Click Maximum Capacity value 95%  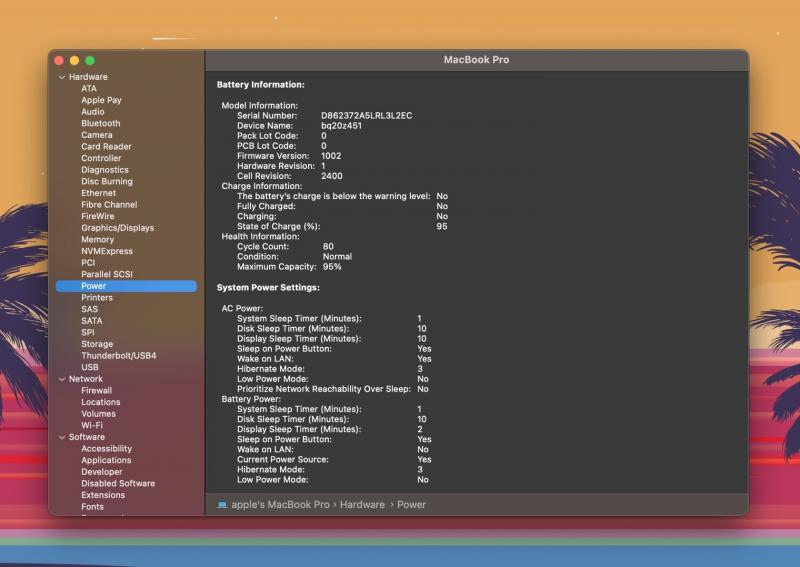332,267
